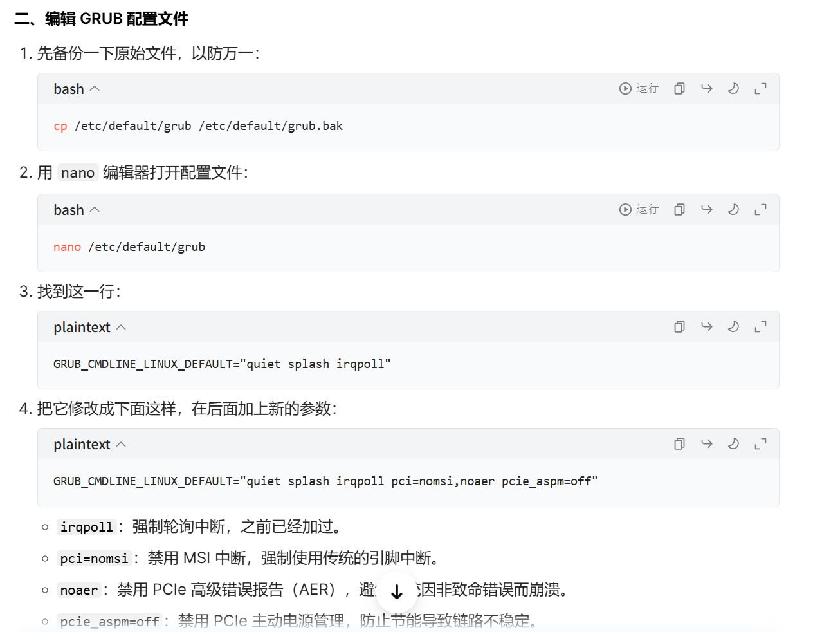Expand the last plaintext block to fullscreen

(760, 443)
